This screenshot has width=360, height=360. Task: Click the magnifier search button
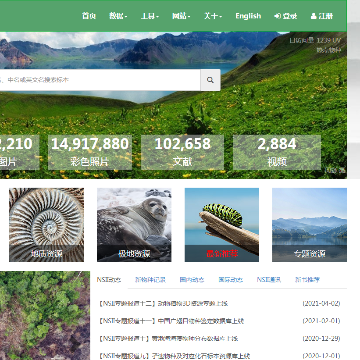(210, 80)
